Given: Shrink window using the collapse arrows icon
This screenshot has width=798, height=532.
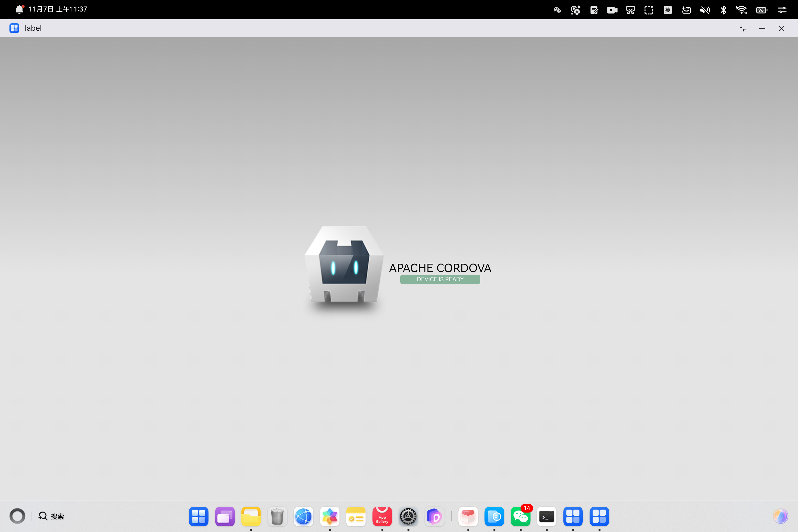Looking at the screenshot, I should click(743, 28).
